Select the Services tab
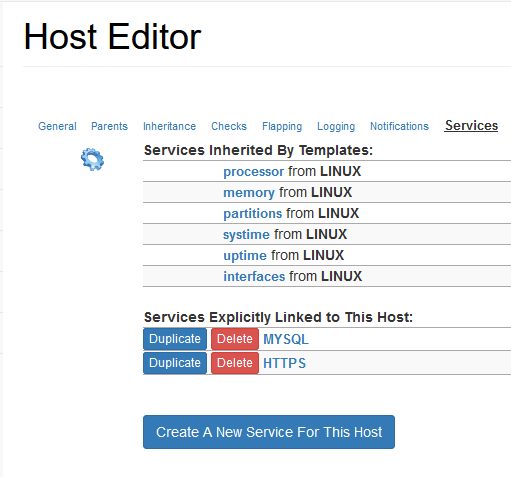 pyautogui.click(x=471, y=126)
